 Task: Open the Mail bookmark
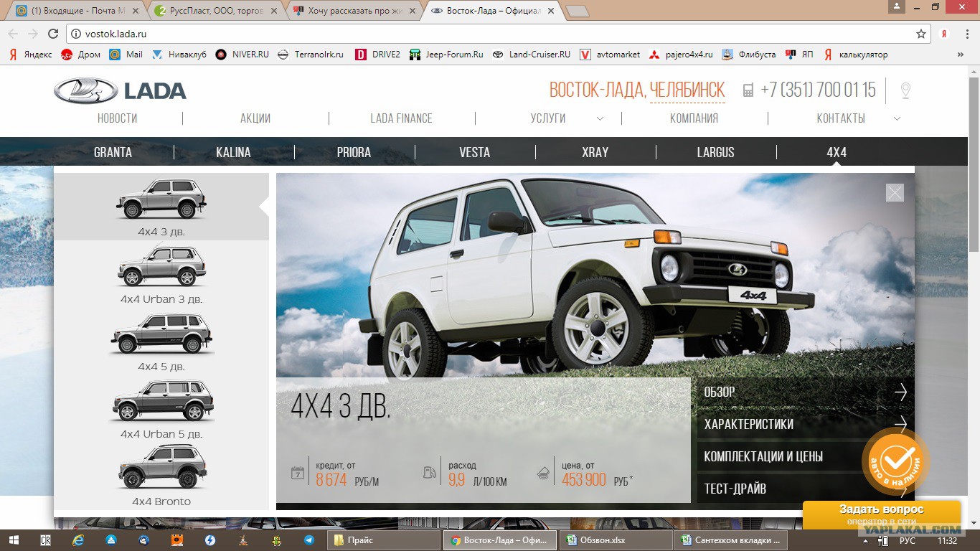tap(126, 55)
